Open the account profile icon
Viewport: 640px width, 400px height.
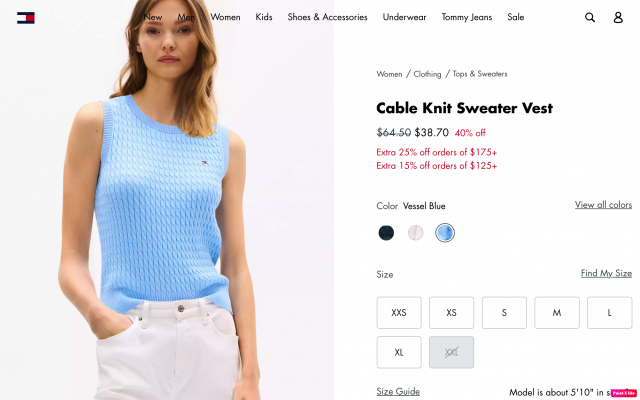618,17
